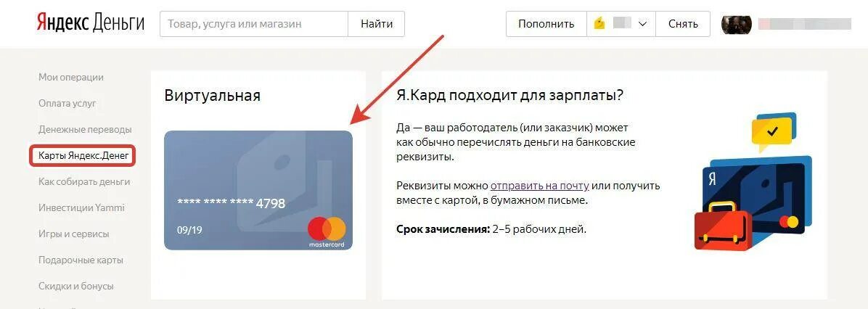Expand the wallet balance dropdown chevron

(x=642, y=25)
